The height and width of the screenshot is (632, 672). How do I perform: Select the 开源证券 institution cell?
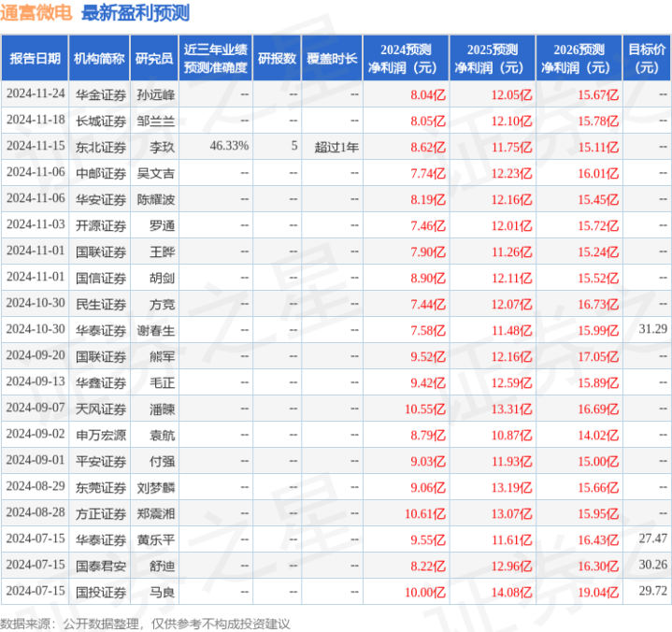tap(101, 225)
